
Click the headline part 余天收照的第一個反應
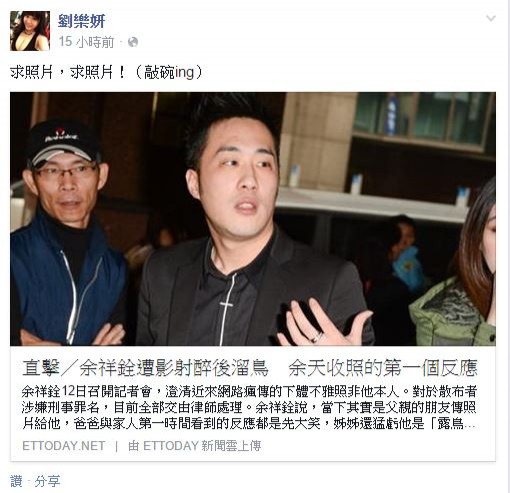tap(383, 368)
